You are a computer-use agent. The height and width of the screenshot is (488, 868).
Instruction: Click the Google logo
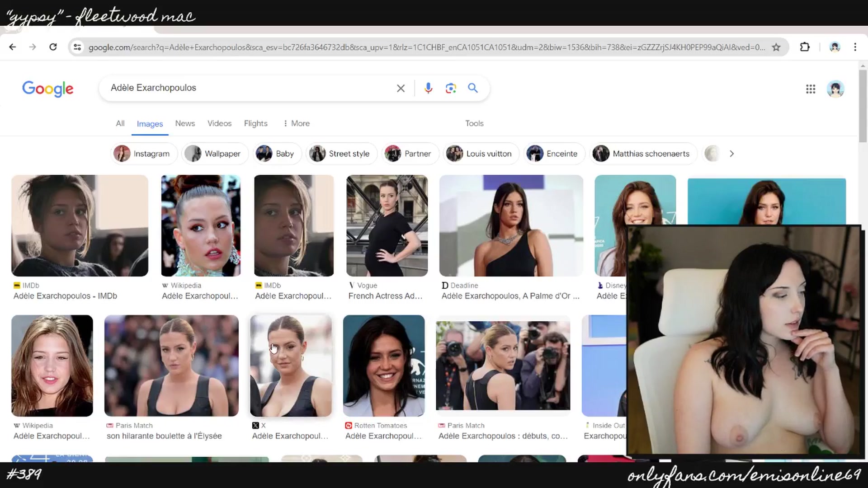coord(48,89)
